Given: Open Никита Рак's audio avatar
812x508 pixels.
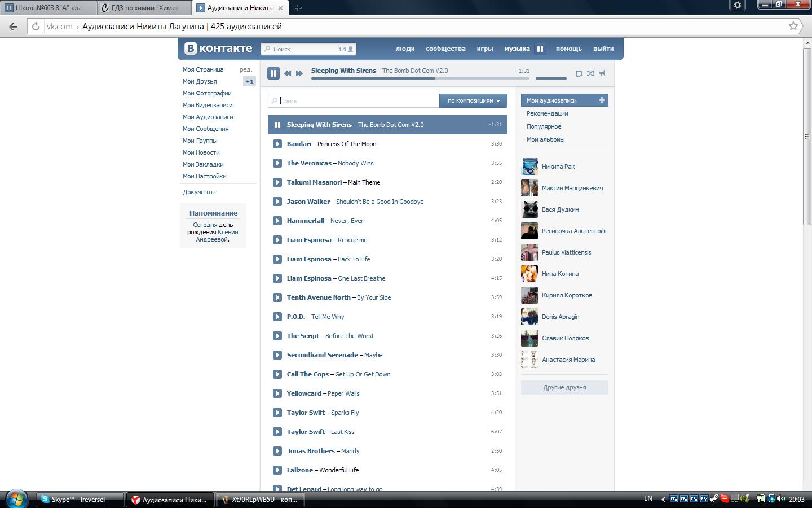Looking at the screenshot, I should (x=529, y=167).
